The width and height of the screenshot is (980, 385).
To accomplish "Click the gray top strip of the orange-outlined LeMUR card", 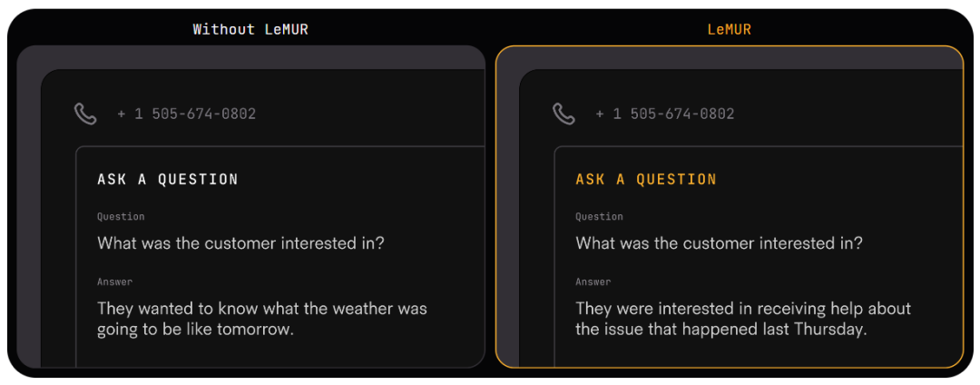I will coord(729,57).
